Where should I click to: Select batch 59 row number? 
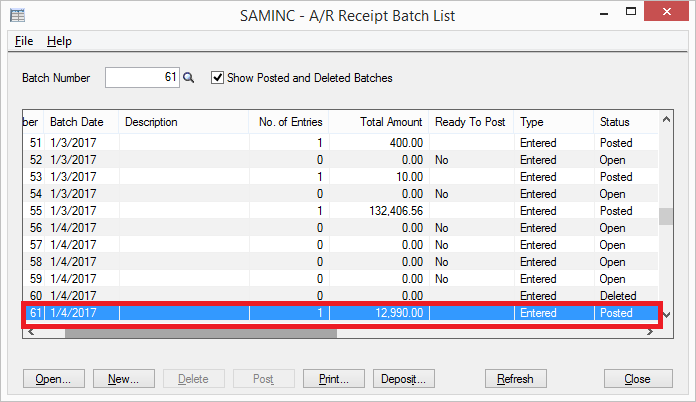(36, 279)
